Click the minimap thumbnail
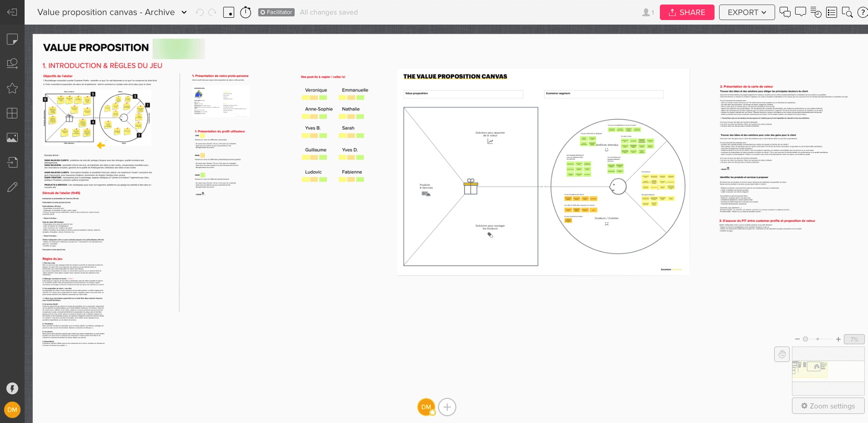 click(x=828, y=371)
